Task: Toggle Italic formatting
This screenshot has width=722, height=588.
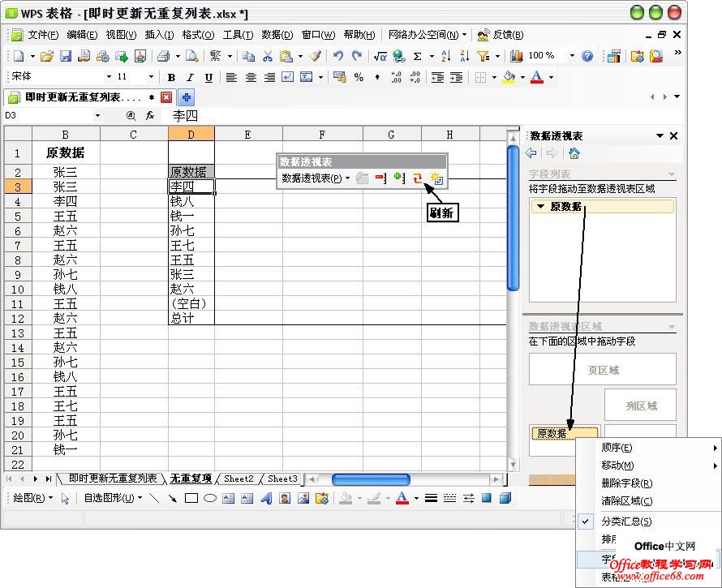Action: pos(190,77)
